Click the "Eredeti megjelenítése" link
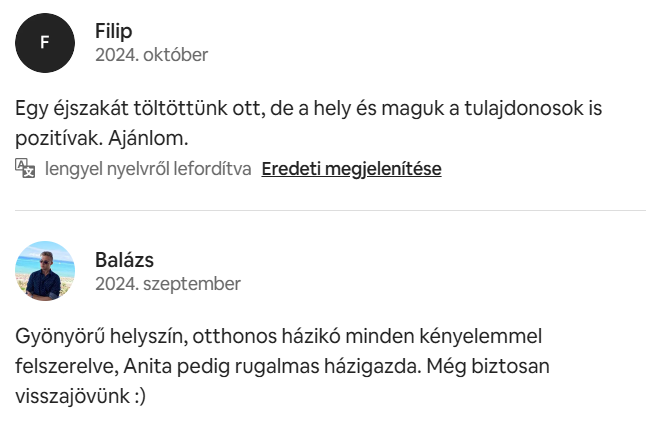This screenshot has height=426, width=666. 351,169
